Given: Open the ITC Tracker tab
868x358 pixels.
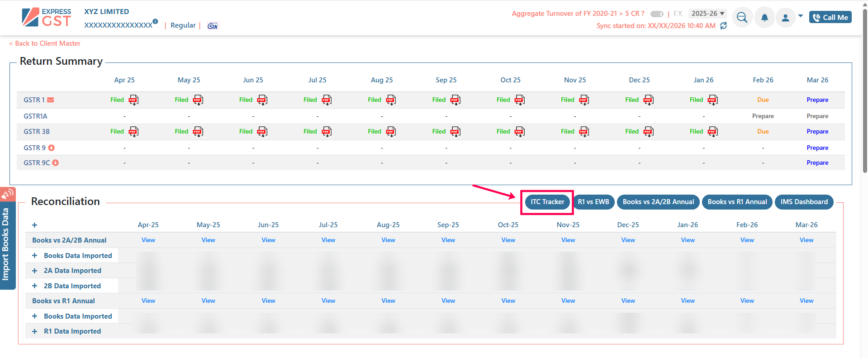Looking at the screenshot, I should (x=547, y=202).
